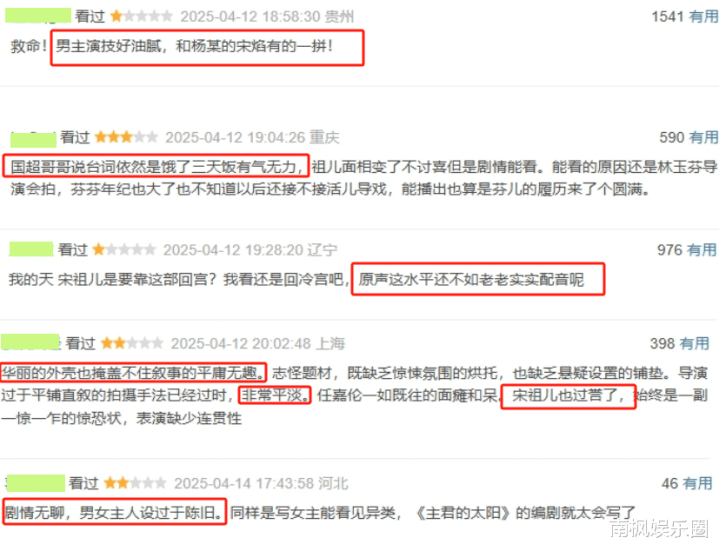This screenshot has width=719, height=551.
Task: Click the 南枫娱乐圈 watermark
Action: pyautogui.click(x=659, y=529)
